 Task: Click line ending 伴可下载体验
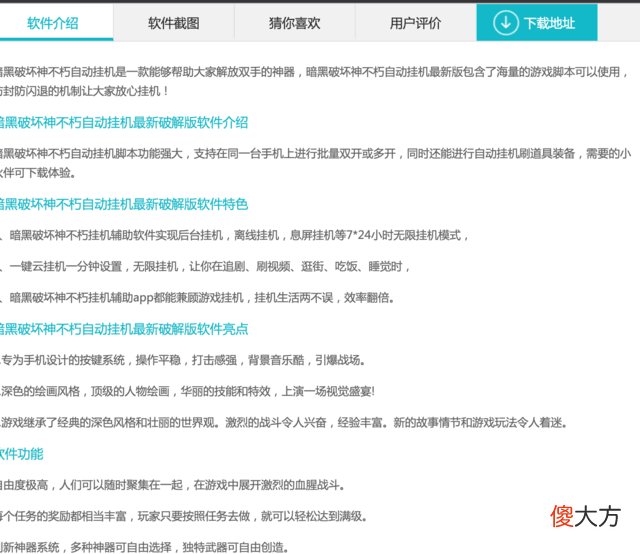[x=38, y=173]
